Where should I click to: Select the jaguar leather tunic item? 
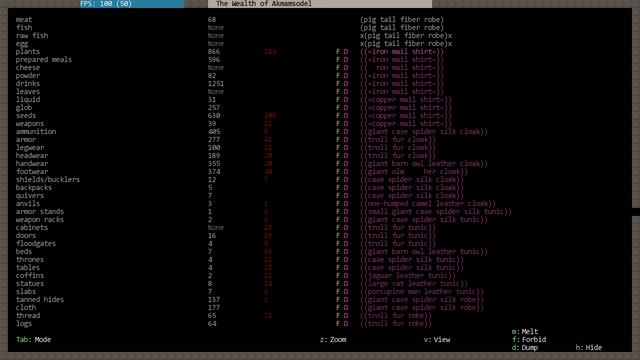[408, 276]
